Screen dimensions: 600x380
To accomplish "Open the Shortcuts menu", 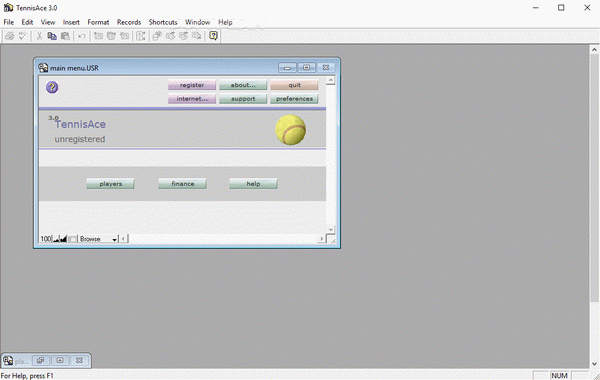I will point(163,22).
